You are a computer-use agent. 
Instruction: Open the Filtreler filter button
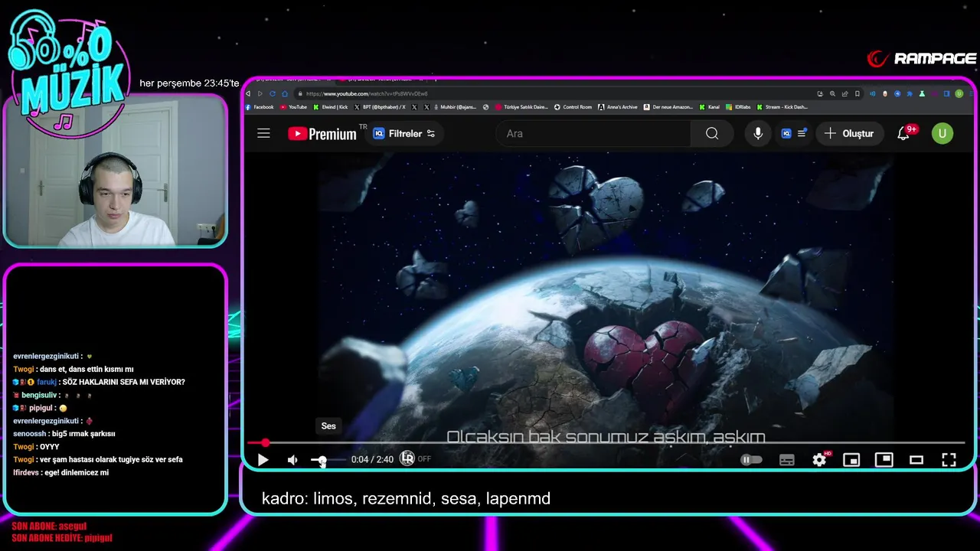[x=404, y=133]
